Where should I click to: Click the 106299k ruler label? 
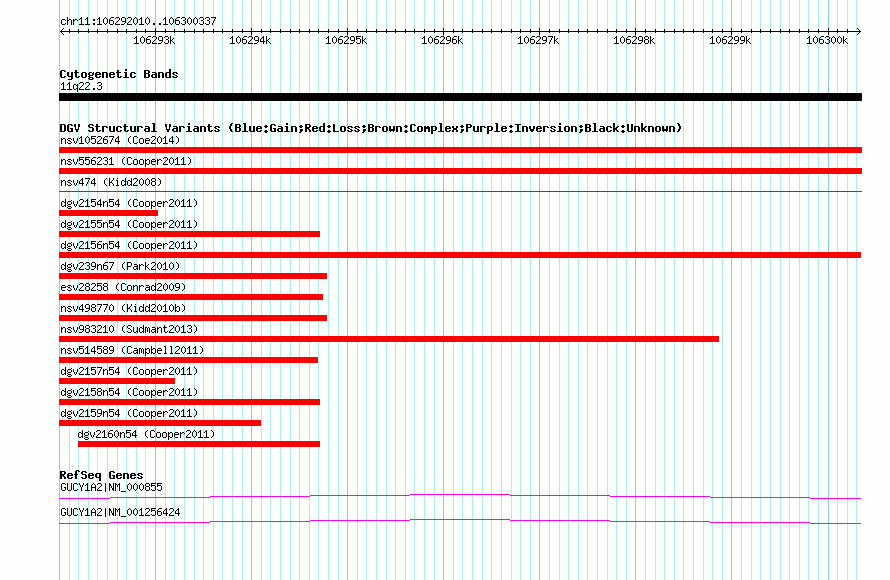click(x=730, y=40)
